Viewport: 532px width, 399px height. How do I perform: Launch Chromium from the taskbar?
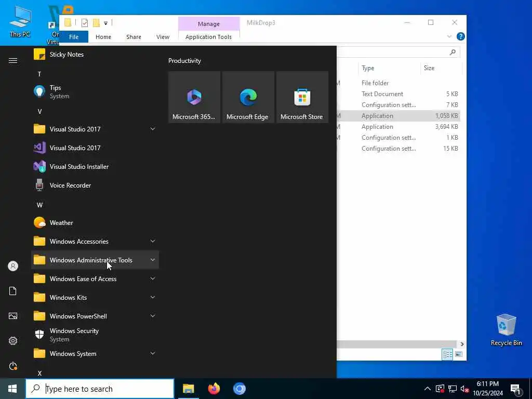pos(239,389)
